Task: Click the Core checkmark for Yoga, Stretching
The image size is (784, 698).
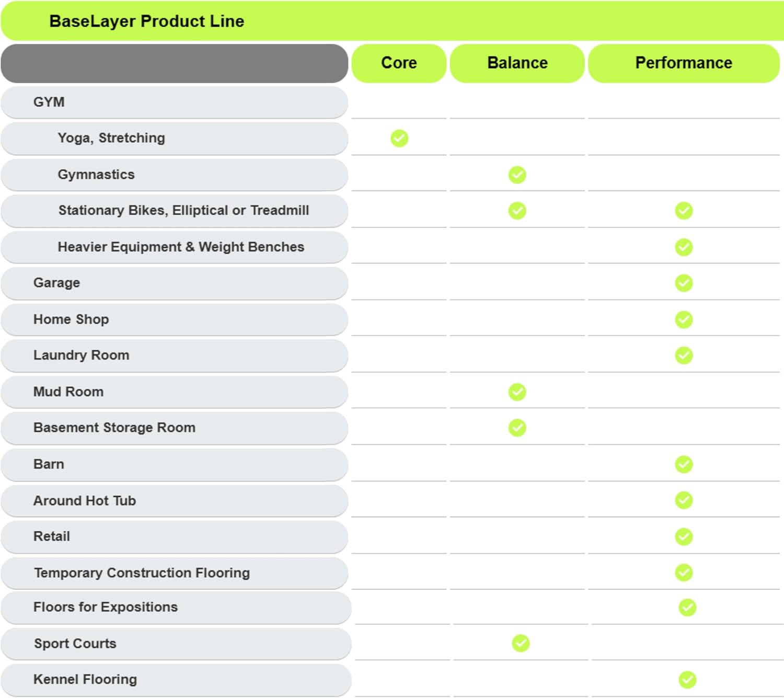Action: tap(399, 139)
